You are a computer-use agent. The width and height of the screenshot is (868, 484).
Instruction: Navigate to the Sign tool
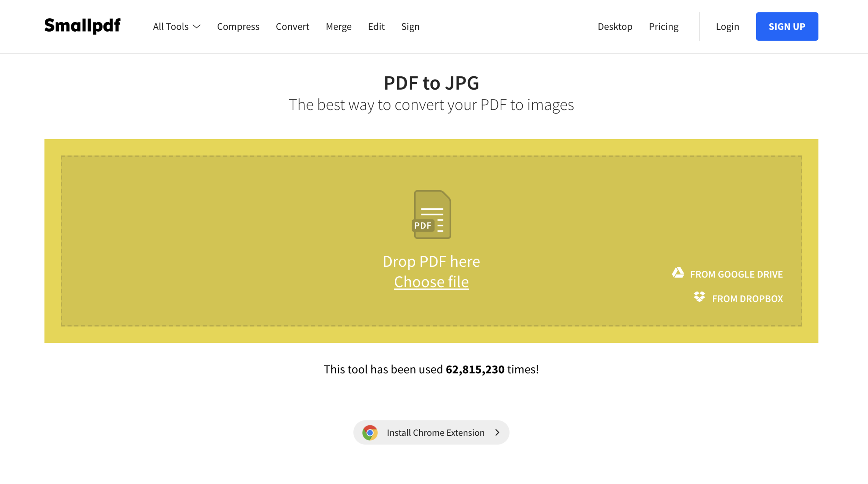point(410,27)
